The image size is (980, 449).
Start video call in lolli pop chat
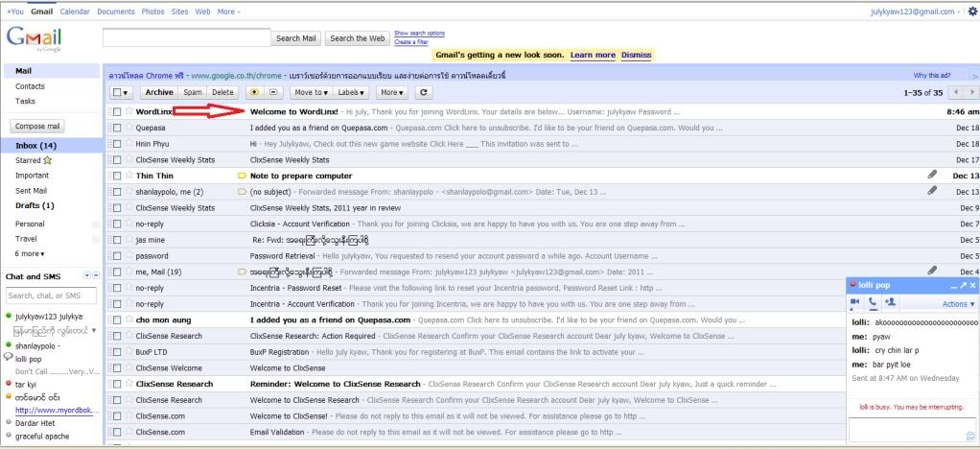coord(855,303)
